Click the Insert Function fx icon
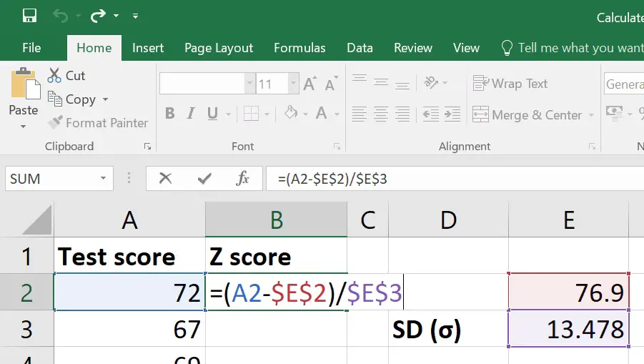 click(243, 178)
